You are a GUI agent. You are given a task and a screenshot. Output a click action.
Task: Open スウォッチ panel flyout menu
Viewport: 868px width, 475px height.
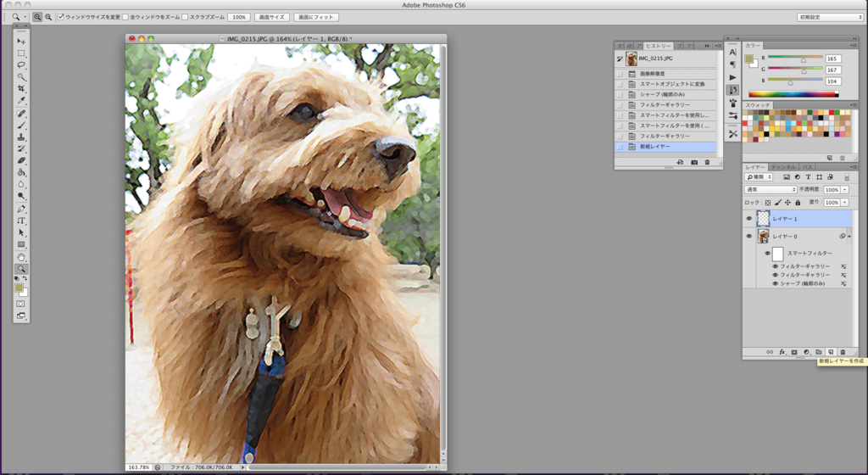pos(853,104)
